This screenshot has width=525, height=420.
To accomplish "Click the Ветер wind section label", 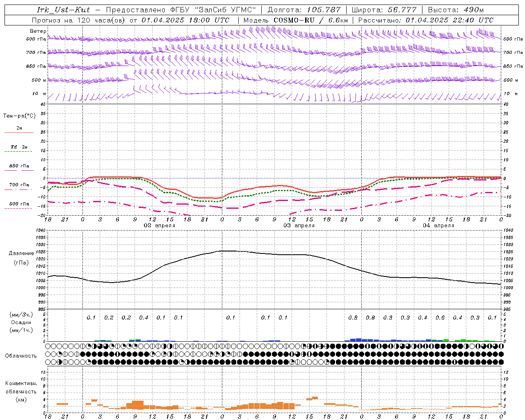I will tap(38, 31).
